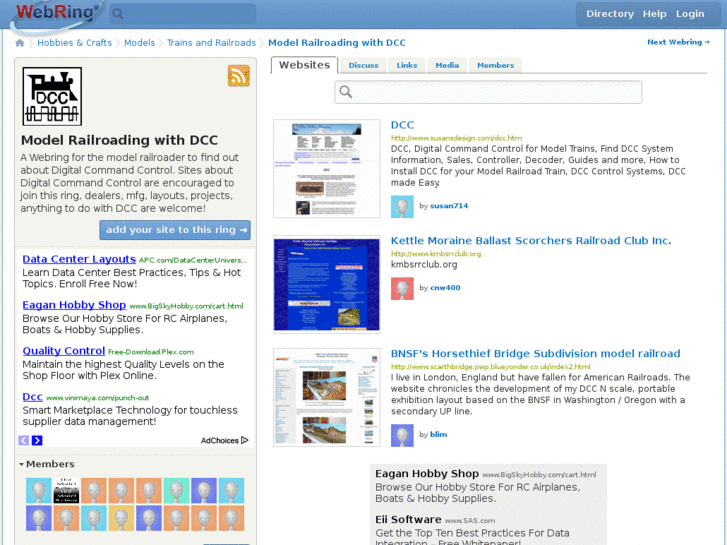This screenshot has width=727, height=545.
Task: Open the Members tab
Action: [x=495, y=65]
